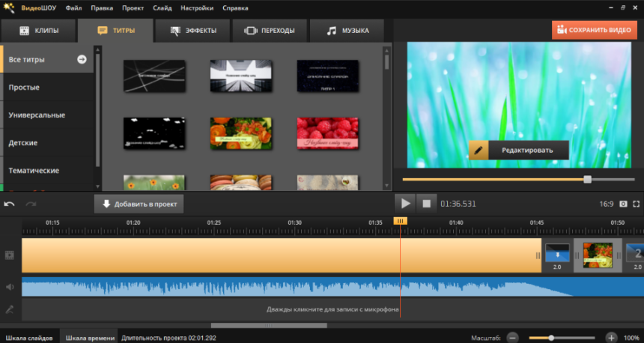Click the microphone recording hint area
Image resolution: width=644 pixels, height=343 pixels.
[332, 309]
